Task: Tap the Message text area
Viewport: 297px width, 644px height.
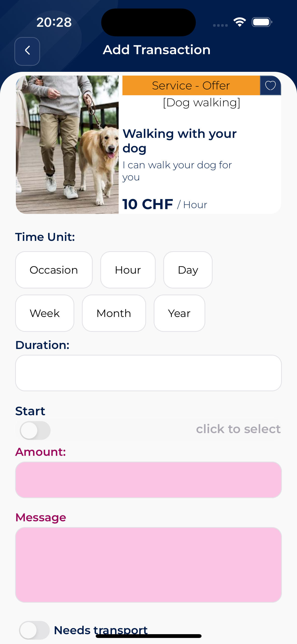Action: [148, 565]
